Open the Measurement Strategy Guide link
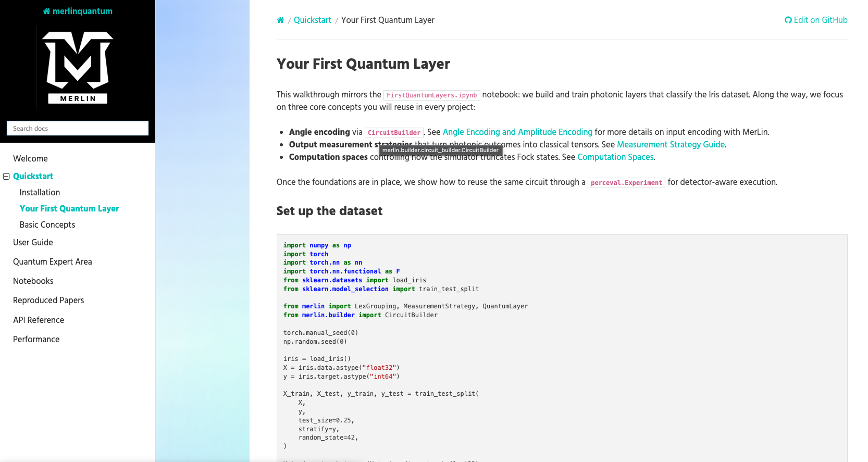Screen dimensions: 868x462 coord(671,144)
